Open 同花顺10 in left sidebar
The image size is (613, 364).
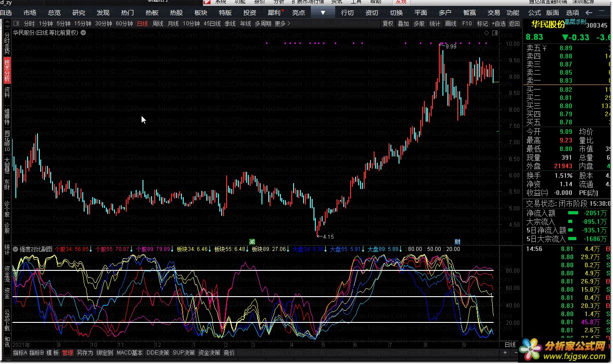7,141
